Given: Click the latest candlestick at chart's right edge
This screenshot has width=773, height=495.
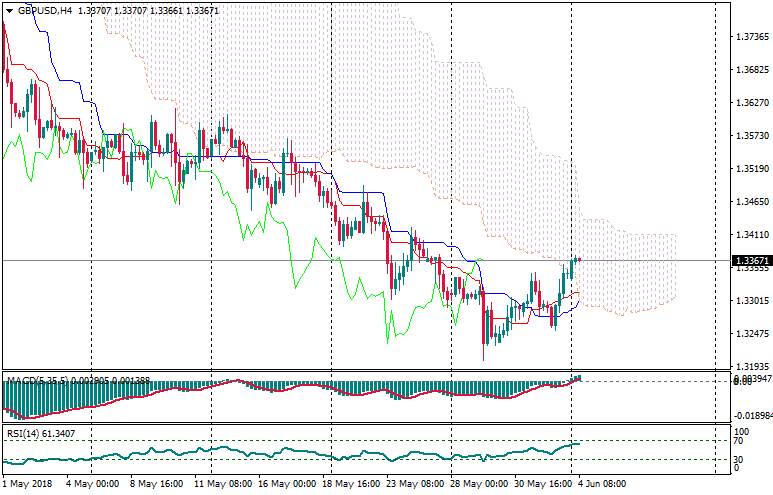Looking at the screenshot, I should click(577, 260).
